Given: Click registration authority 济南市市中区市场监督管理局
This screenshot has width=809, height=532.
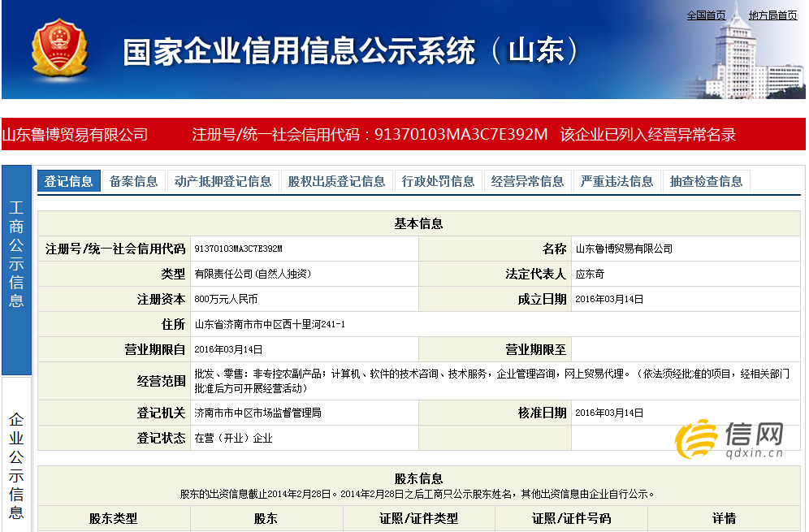Looking at the screenshot, I should (x=257, y=413).
